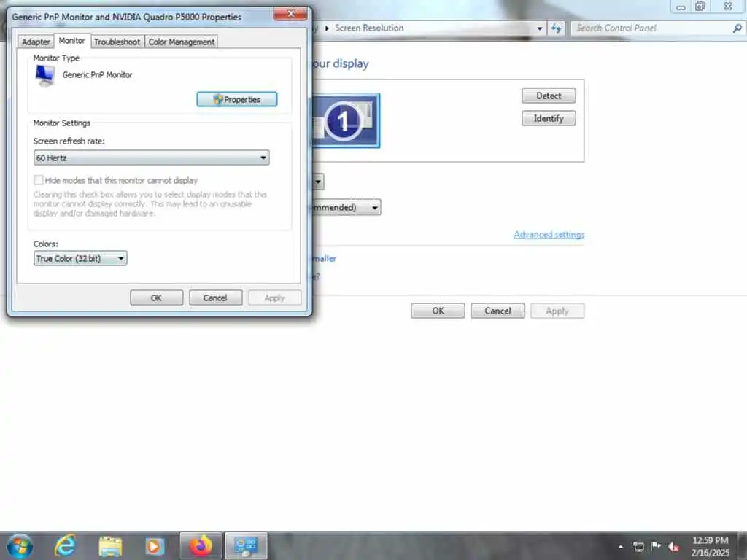Launch Internet Explorer from taskbar
747x560 pixels.
click(65, 545)
